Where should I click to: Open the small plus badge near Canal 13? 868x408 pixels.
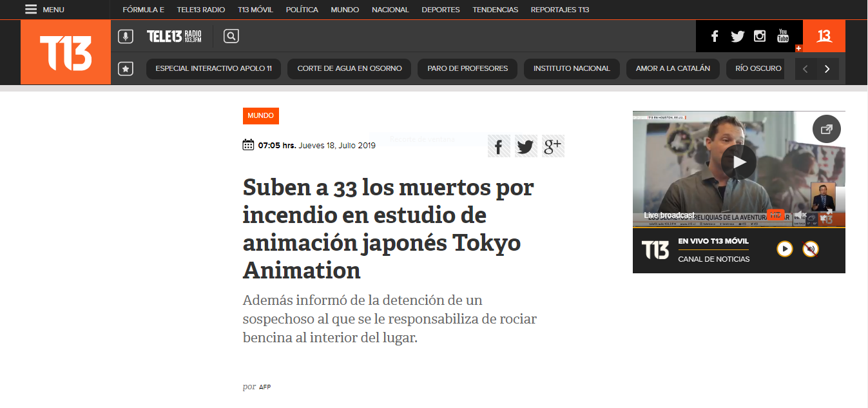click(798, 48)
